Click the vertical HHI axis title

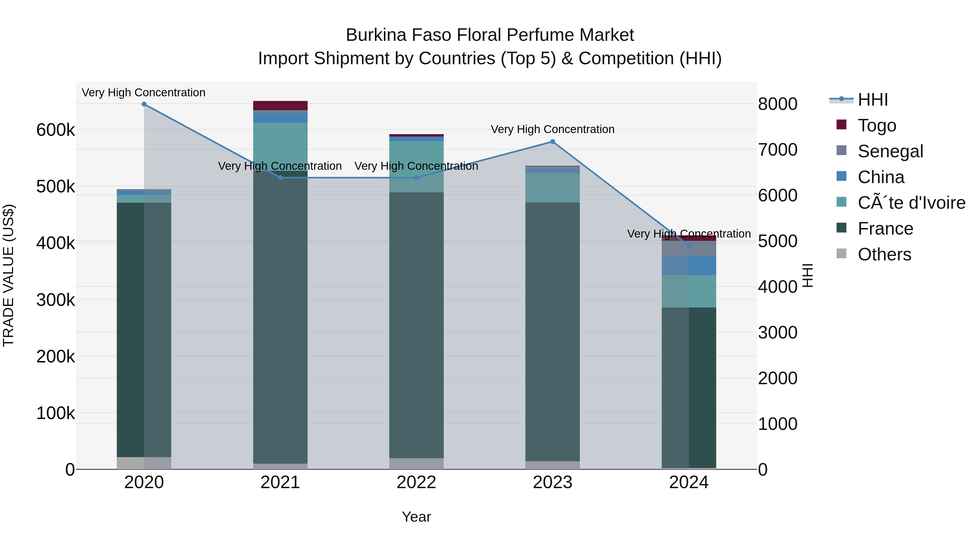click(808, 275)
